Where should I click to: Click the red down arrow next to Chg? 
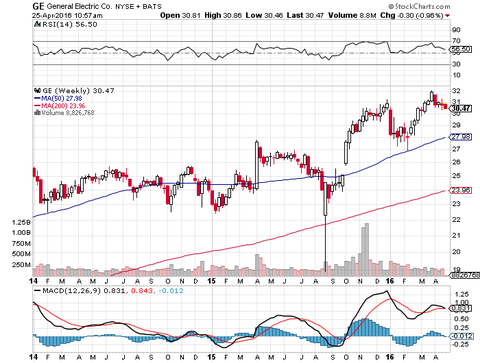[x=447, y=16]
